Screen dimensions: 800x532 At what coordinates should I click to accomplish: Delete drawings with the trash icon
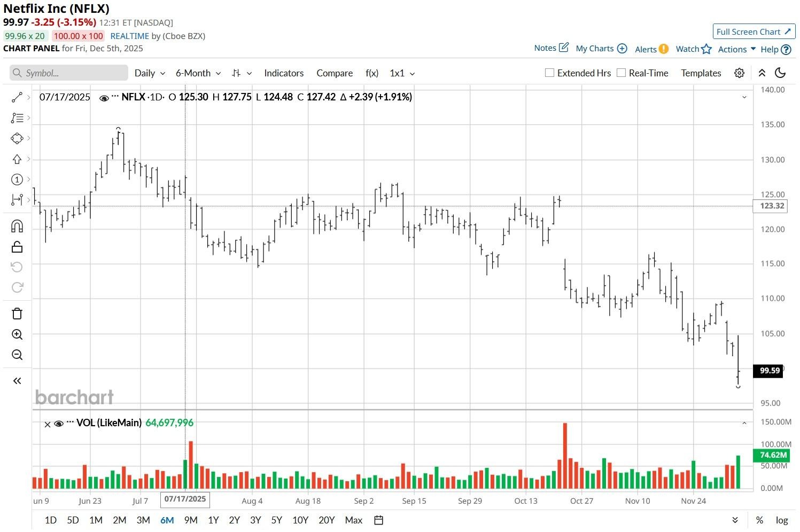[x=17, y=314]
